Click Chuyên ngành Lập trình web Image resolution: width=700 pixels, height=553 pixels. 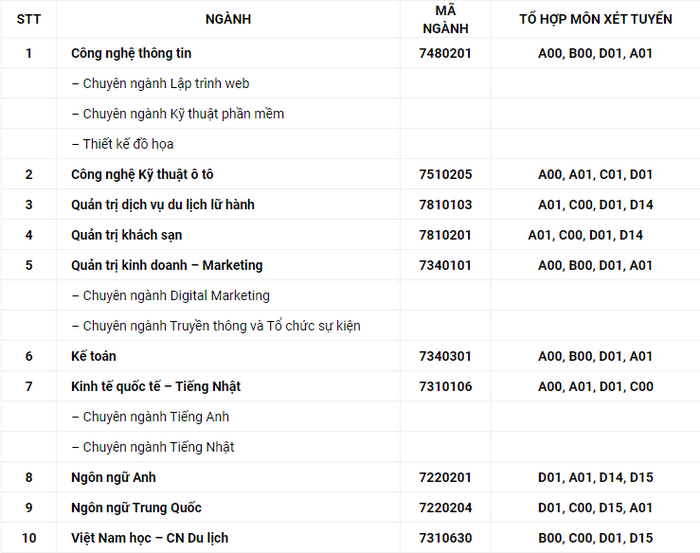point(160,83)
